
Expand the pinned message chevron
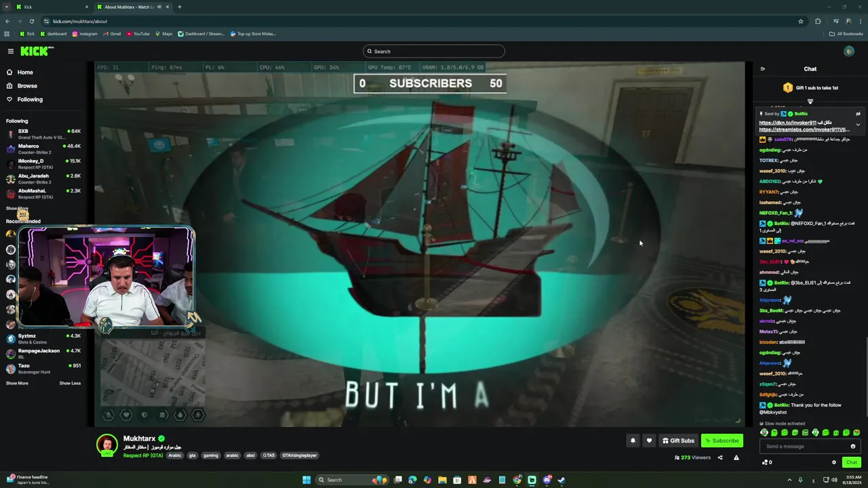(x=858, y=125)
